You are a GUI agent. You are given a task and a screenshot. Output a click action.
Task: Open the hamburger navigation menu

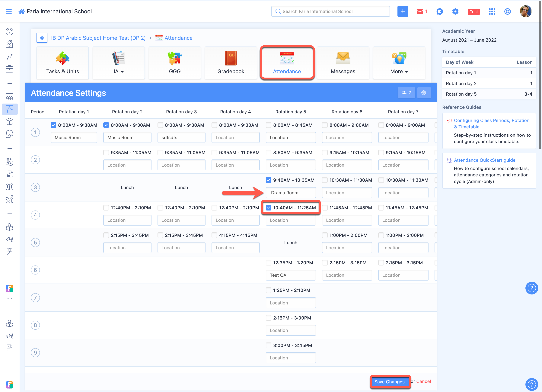click(9, 11)
